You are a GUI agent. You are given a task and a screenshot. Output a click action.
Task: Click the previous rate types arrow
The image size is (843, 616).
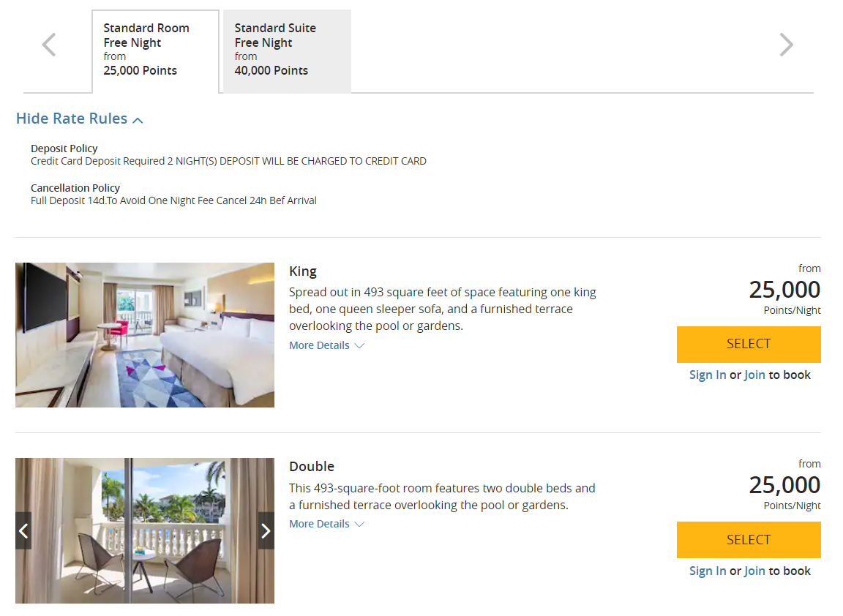49,45
